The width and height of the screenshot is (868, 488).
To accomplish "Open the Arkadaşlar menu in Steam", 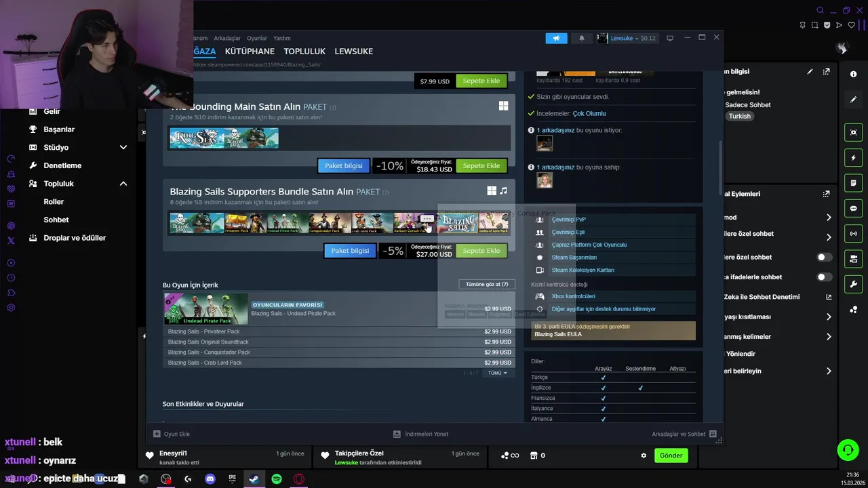I will 227,39.
